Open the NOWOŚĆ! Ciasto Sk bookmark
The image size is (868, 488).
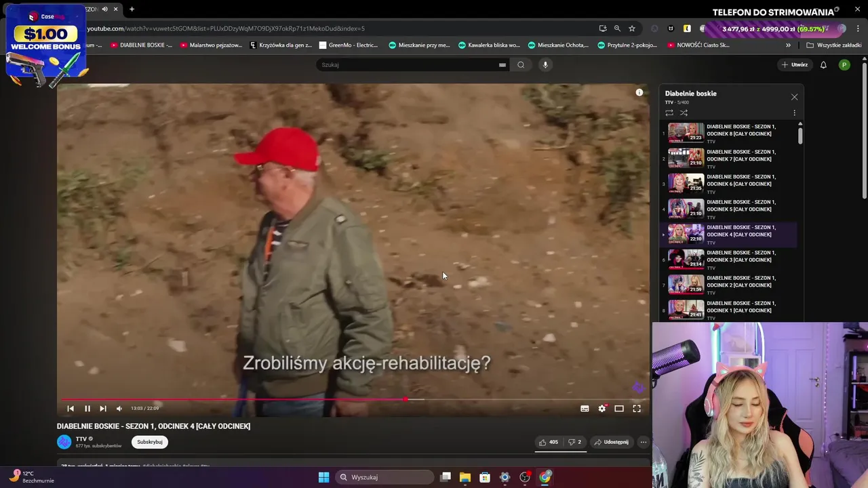point(698,45)
